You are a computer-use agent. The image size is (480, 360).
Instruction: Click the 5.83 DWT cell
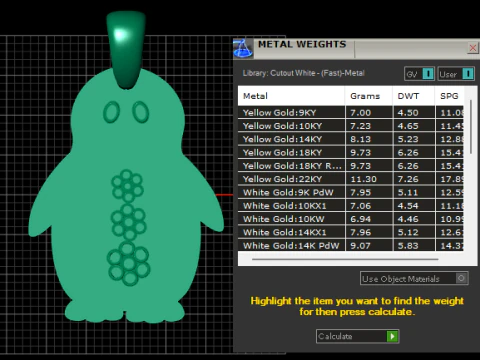[x=414, y=245]
